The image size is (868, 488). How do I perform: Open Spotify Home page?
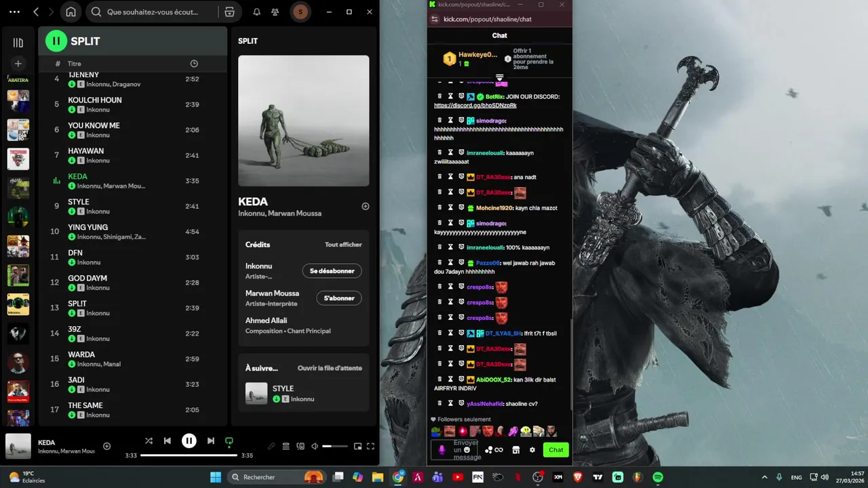coord(71,12)
